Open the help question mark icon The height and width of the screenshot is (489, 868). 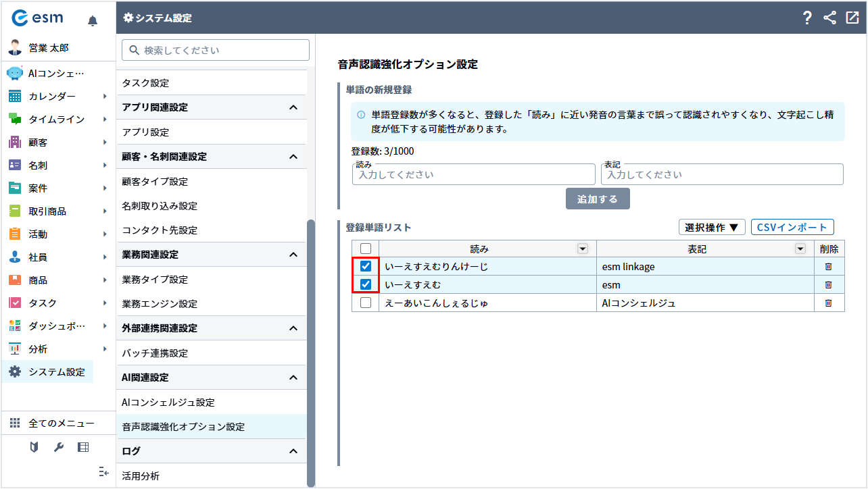[806, 18]
